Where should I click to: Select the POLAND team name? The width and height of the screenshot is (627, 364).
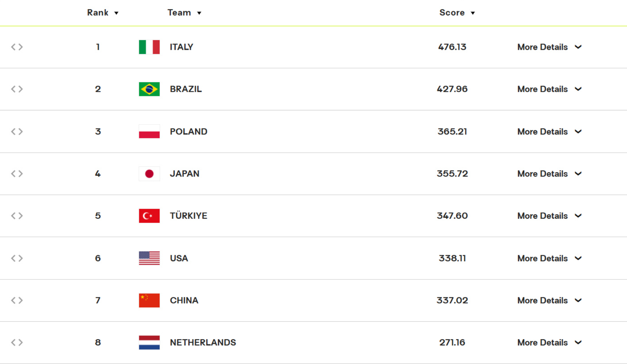[x=188, y=131]
